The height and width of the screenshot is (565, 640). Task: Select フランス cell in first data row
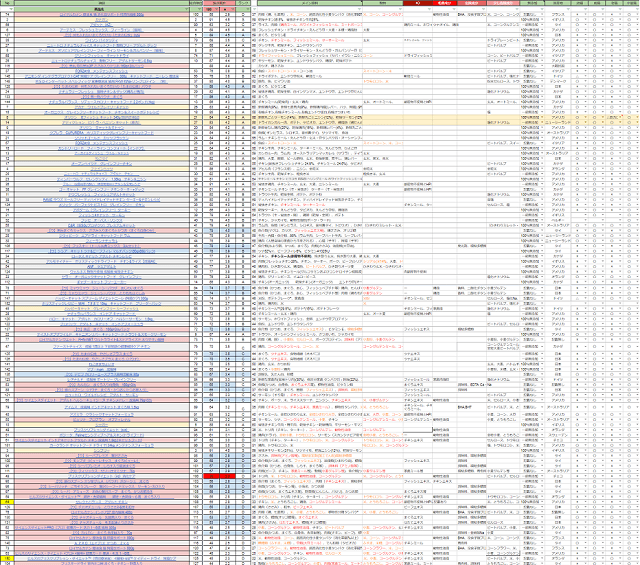pos(558,14)
